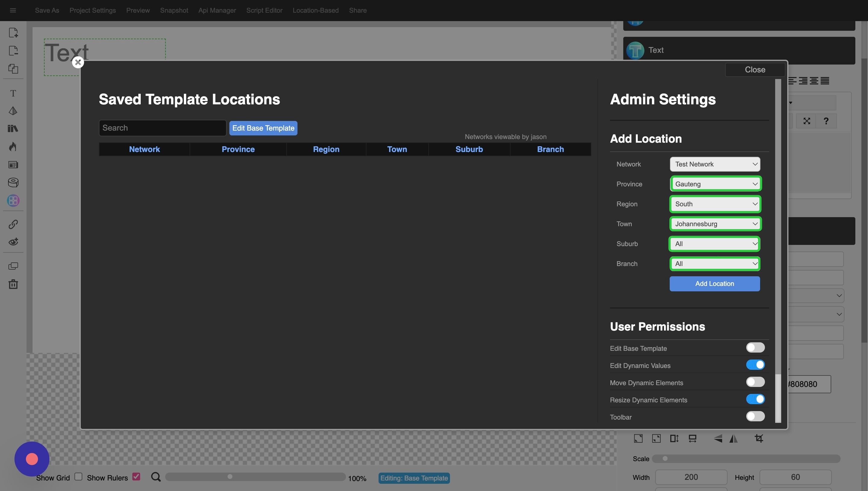
Task: Click the fit height icon
Action: click(674, 439)
